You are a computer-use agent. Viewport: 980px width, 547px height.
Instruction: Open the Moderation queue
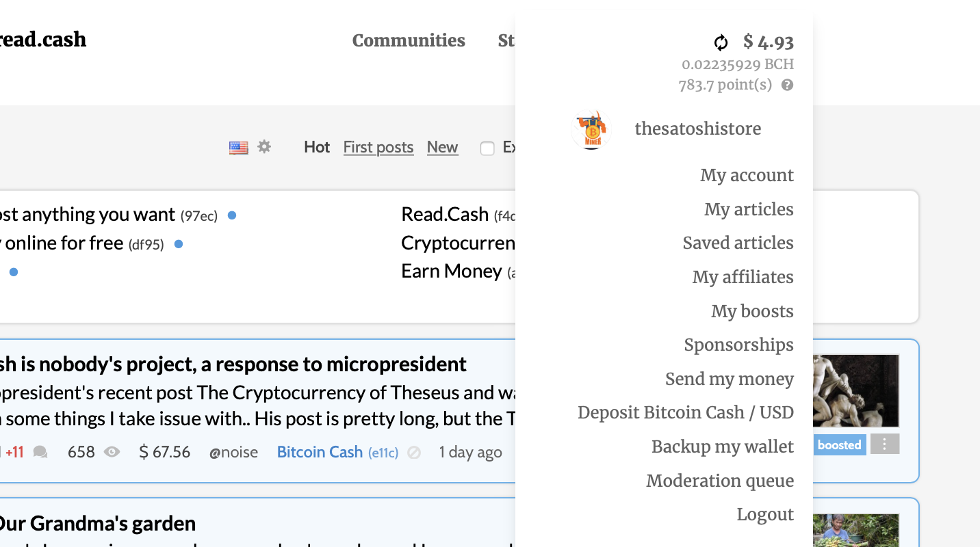click(x=720, y=481)
